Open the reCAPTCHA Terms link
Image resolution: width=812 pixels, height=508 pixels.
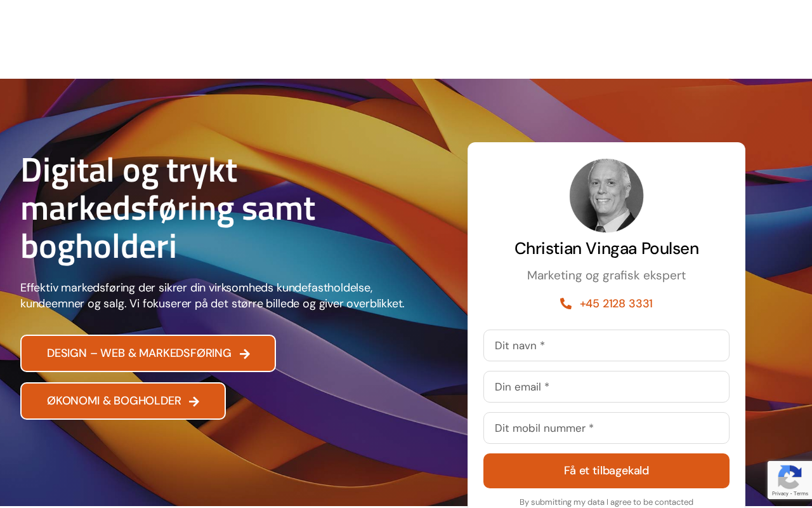800,493
